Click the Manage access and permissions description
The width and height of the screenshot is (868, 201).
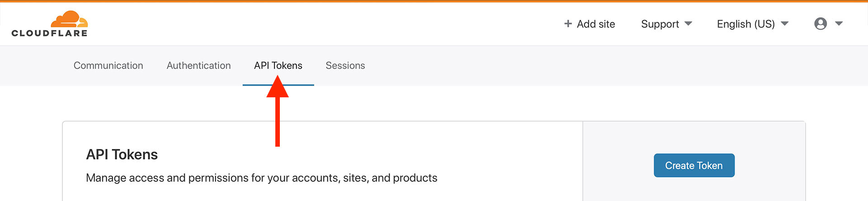click(x=262, y=178)
